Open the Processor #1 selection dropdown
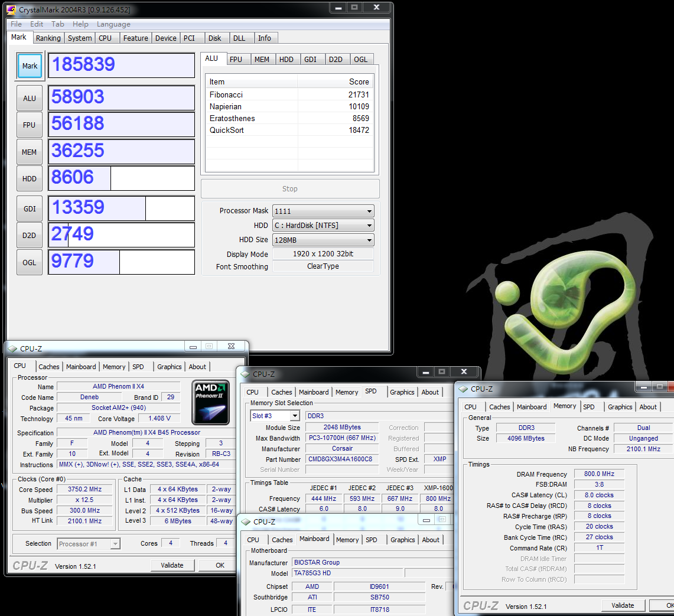The width and height of the screenshot is (674, 616). point(115,544)
